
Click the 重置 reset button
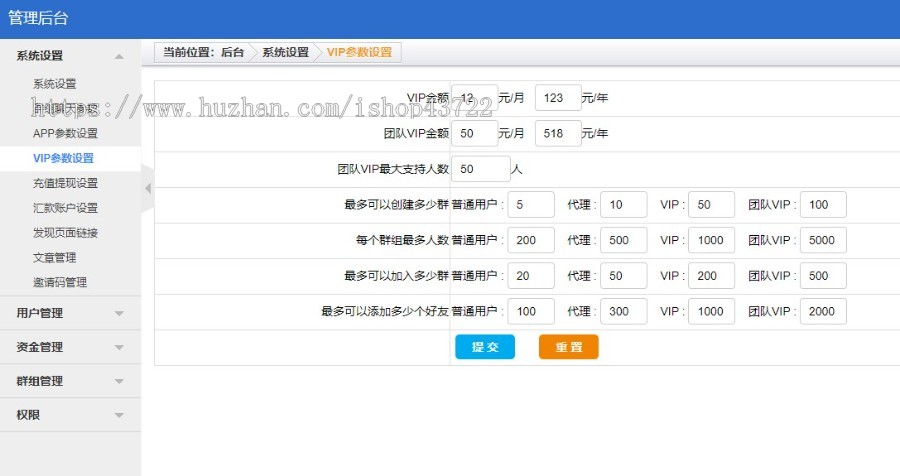pos(569,347)
